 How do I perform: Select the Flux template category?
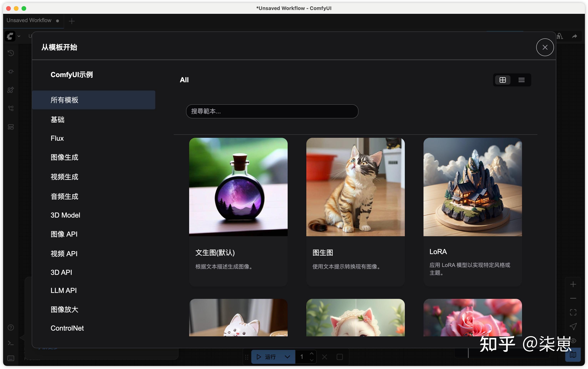pyautogui.click(x=57, y=138)
